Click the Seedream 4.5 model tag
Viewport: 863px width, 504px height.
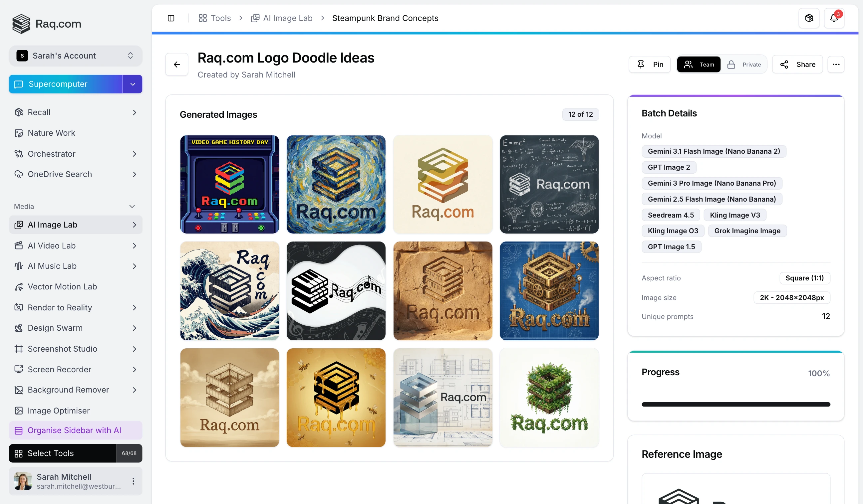671,215
